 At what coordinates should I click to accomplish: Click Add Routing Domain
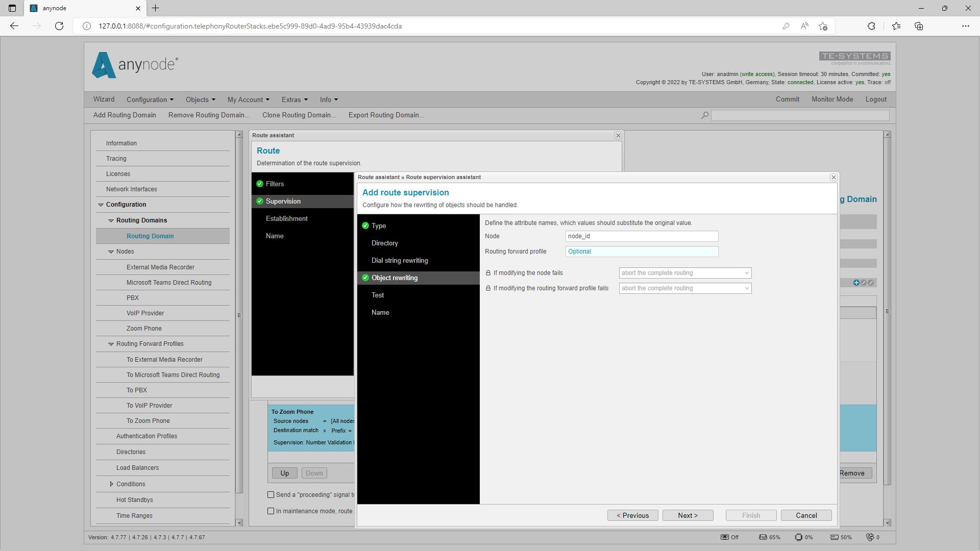click(125, 115)
